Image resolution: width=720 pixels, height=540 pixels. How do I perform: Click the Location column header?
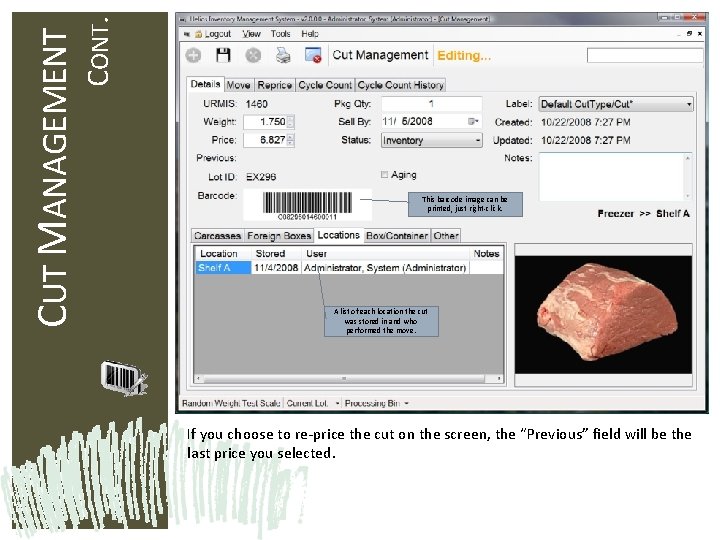[223, 253]
